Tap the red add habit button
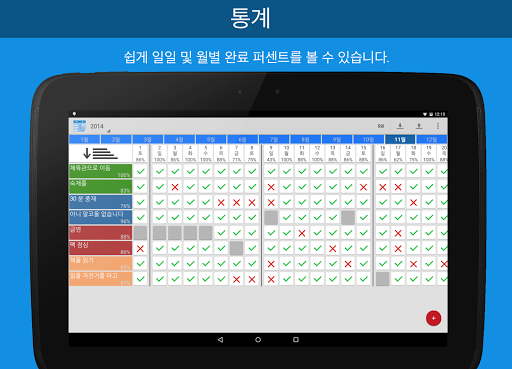The width and height of the screenshot is (512, 369). [433, 318]
